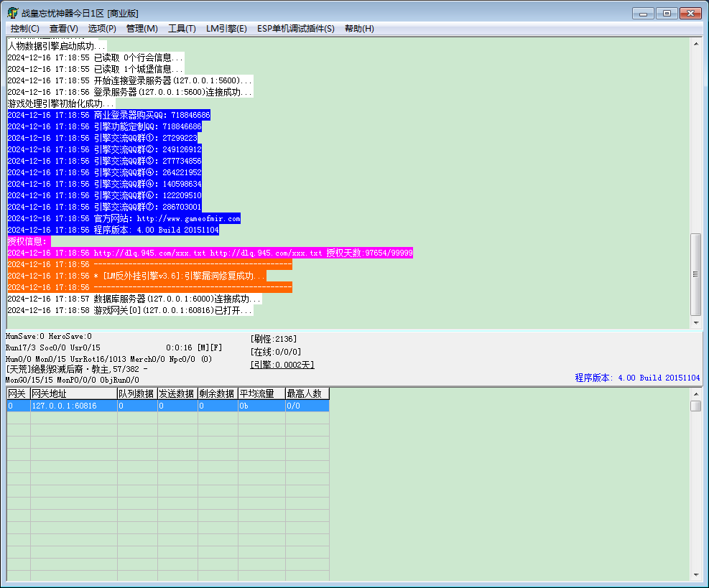709x588 pixels.
Task: Click the 平均流里 column header
Action: (x=261, y=393)
